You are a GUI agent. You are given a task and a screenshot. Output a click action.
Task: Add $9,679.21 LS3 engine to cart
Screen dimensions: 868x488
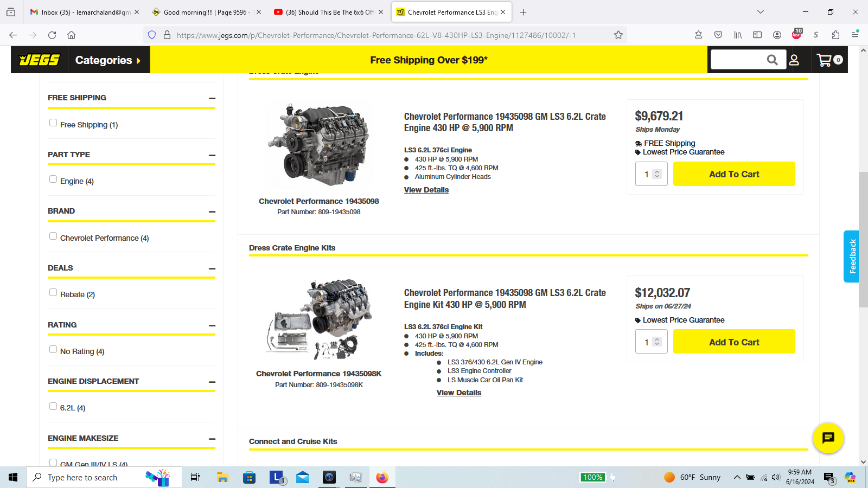(734, 174)
